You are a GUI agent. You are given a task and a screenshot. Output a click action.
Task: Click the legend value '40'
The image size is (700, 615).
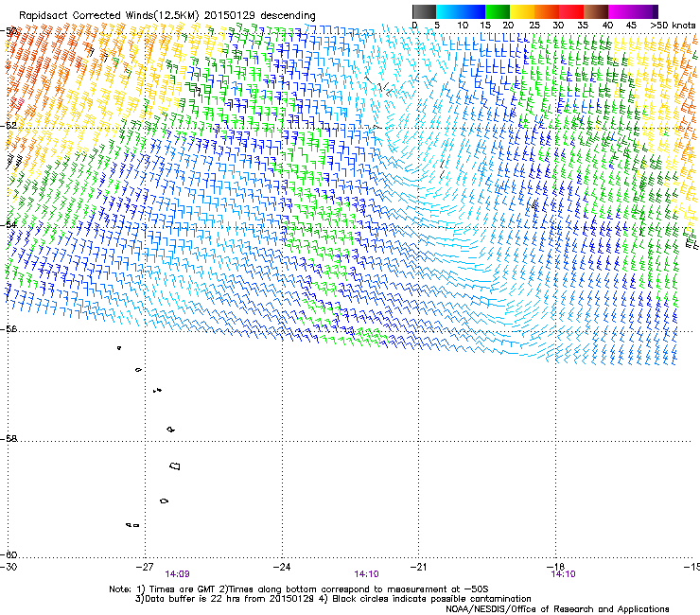[x=607, y=25]
